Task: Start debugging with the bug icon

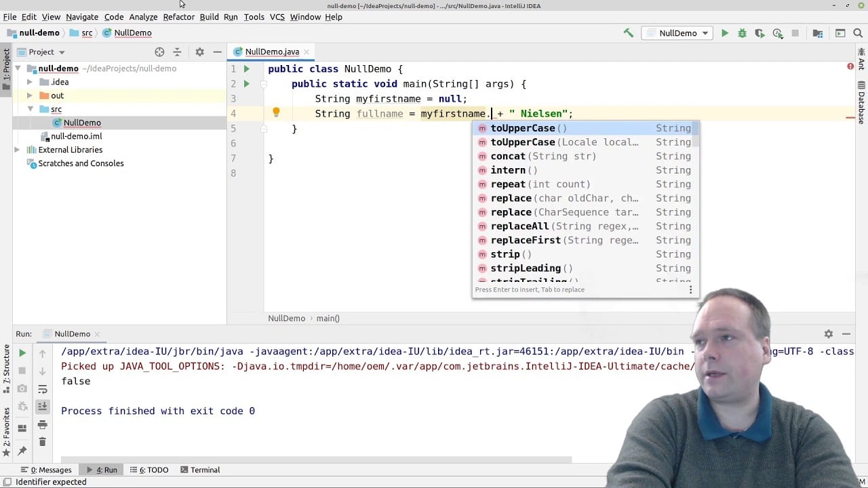Action: pyautogui.click(x=742, y=33)
